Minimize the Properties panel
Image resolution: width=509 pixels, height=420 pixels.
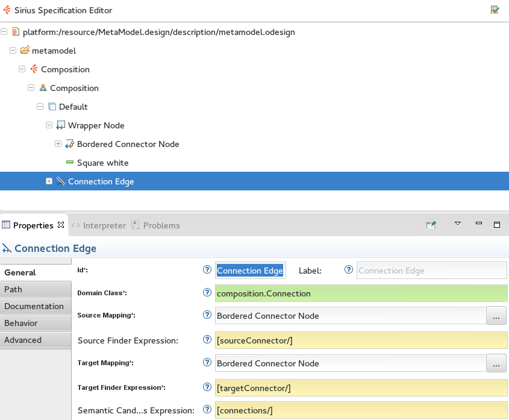(x=479, y=223)
